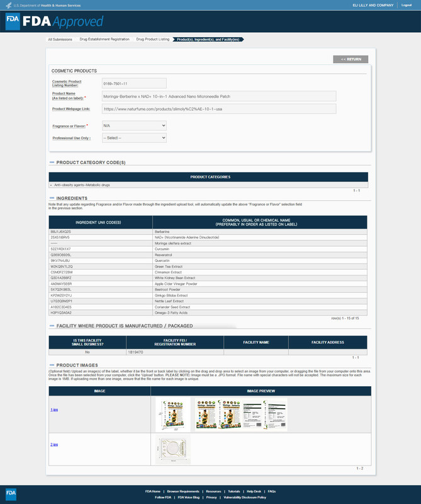Viewport: 421px width, 504px height.
Task: Select Nettle Leaf Extract cell
Action: pyautogui.click(x=260, y=301)
